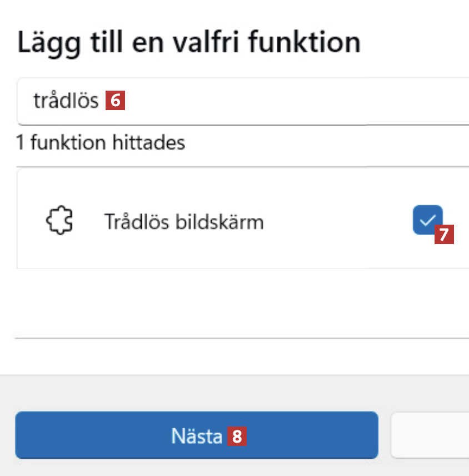Deselect the optional feature Trådlös bildskärm
Image resolution: width=469 pixels, height=476 pixels.
click(x=427, y=220)
